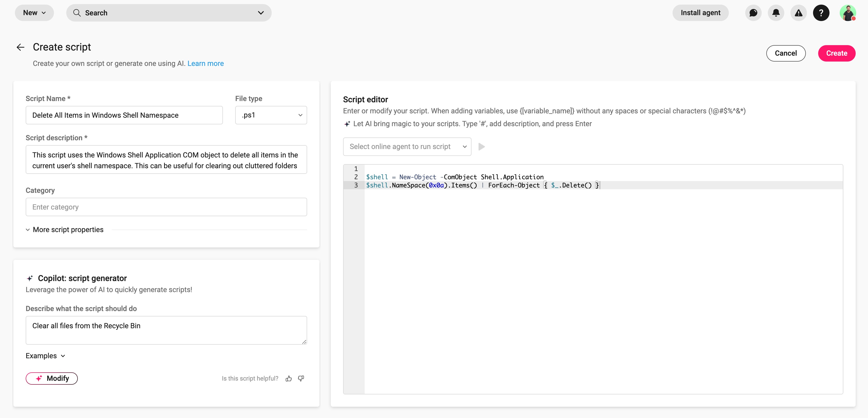Expand the Examples section
Image resolution: width=868 pixels, height=418 pixels.
tap(45, 356)
